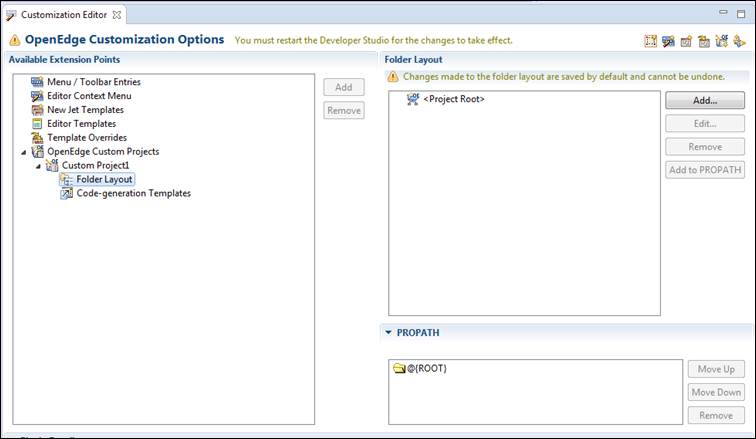Collapse the Custom Project1 tree node
Screen dimensions: 756x439
click(x=38, y=166)
